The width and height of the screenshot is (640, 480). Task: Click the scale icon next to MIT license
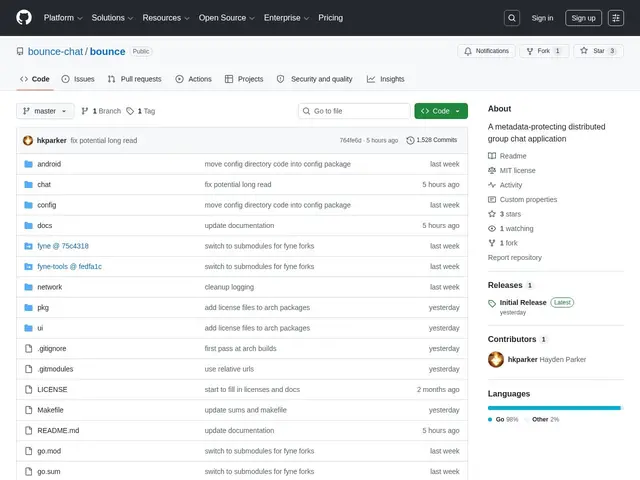coord(492,170)
